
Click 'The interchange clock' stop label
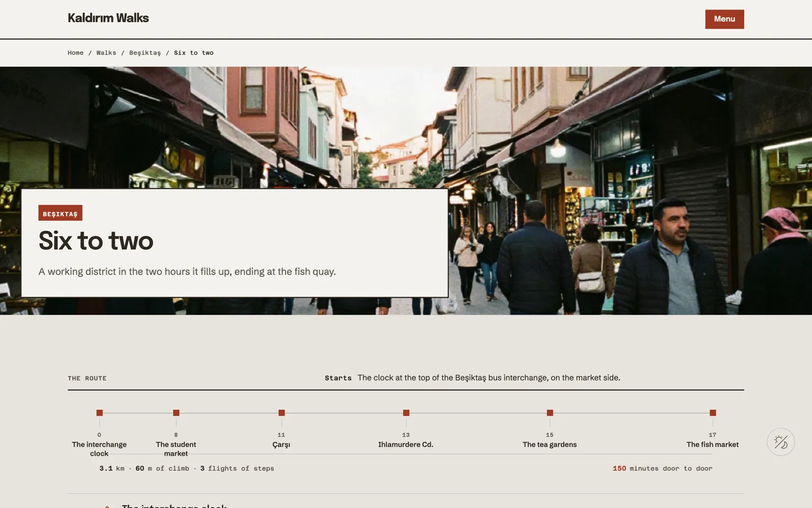click(x=99, y=449)
